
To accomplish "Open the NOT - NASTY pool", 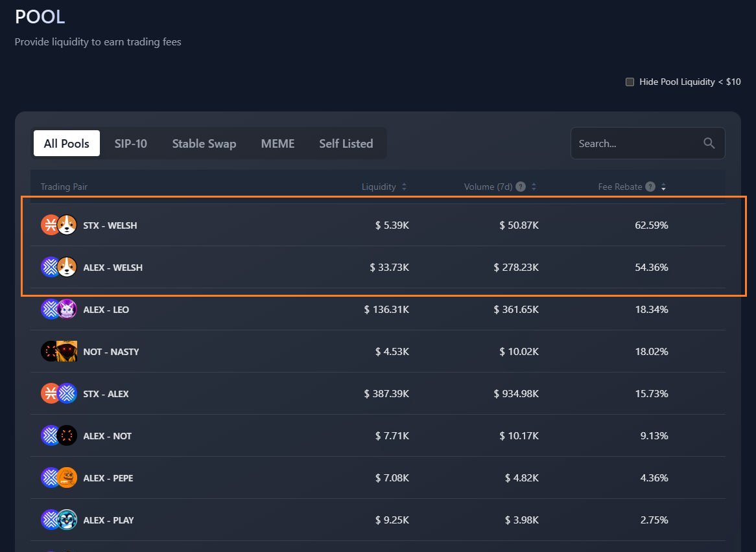I will [x=378, y=351].
